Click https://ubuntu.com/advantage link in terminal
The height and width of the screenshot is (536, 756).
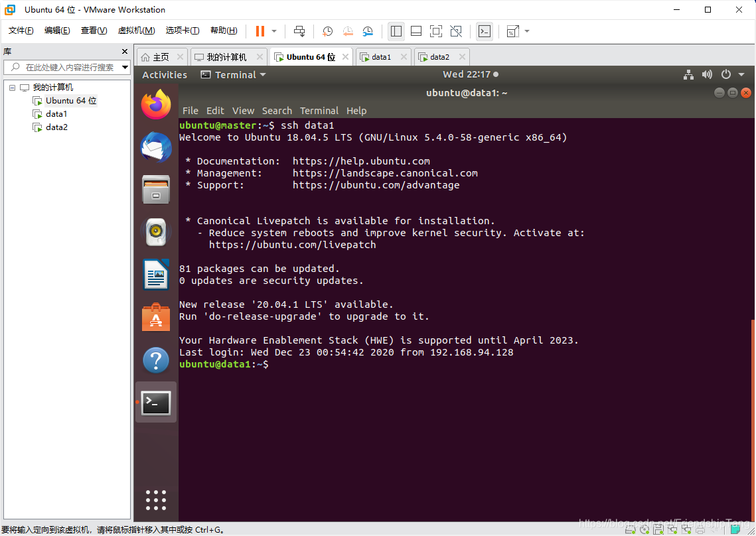pyautogui.click(x=376, y=185)
